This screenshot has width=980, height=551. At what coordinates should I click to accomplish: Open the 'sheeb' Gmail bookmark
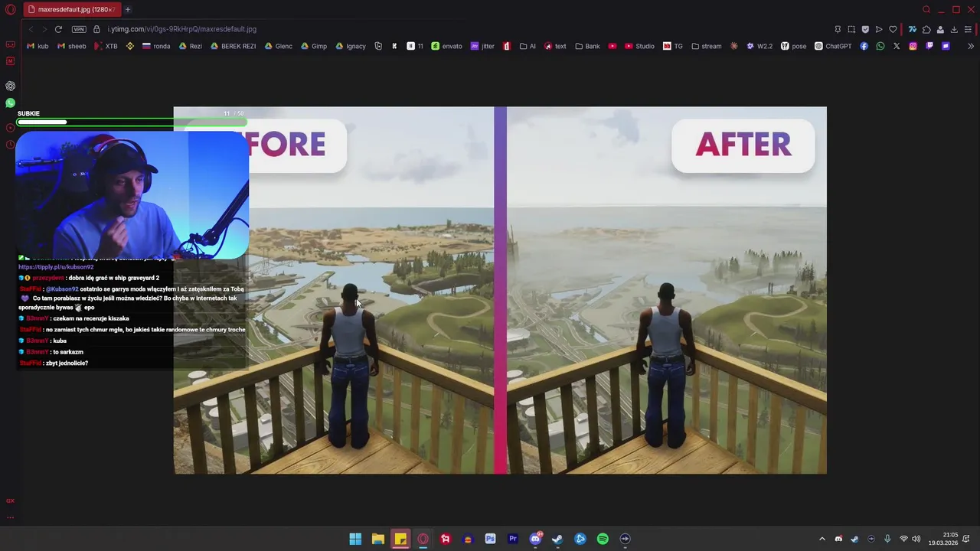click(x=72, y=46)
